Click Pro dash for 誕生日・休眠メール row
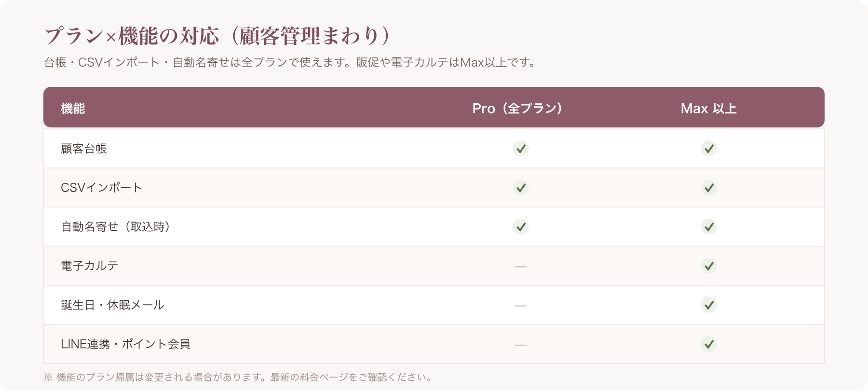 [521, 306]
